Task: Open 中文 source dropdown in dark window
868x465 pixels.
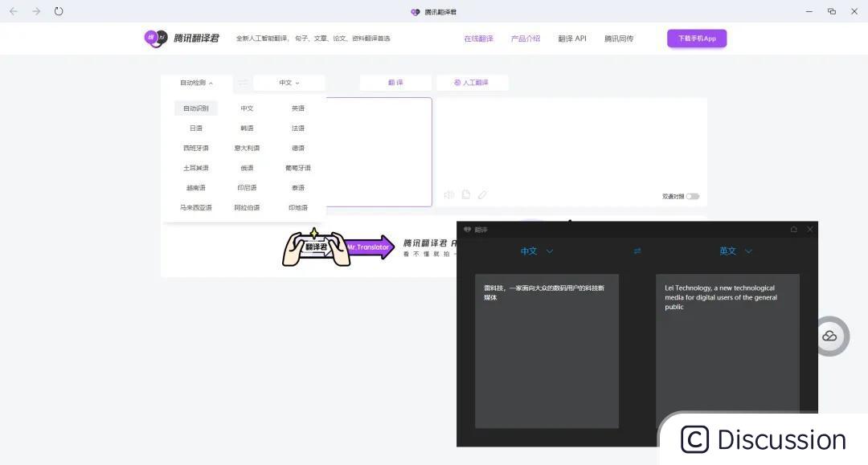Action: (536, 251)
